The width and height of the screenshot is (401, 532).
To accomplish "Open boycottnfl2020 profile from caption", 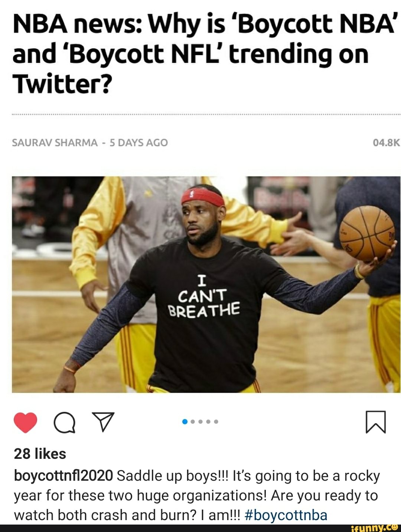I will [63, 476].
